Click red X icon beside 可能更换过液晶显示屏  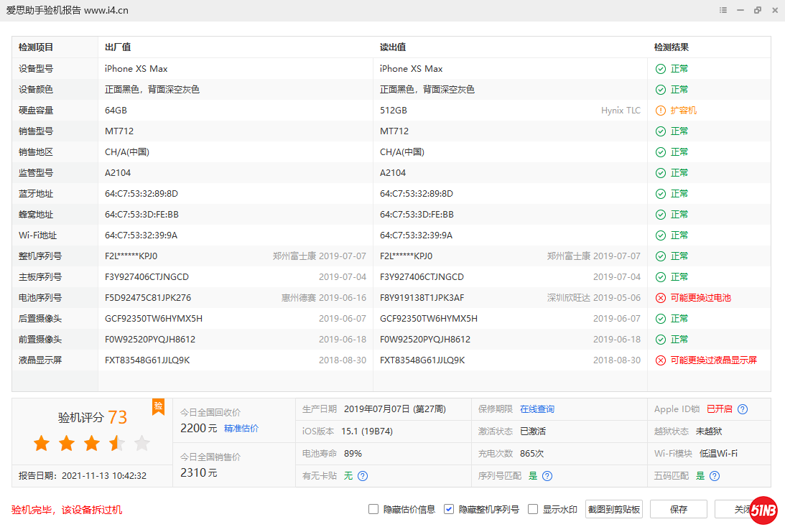660,360
